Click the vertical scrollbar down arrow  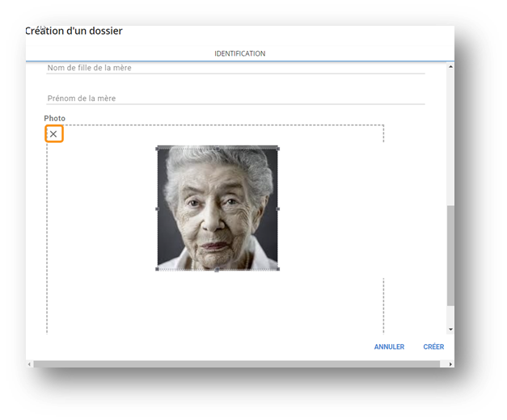coord(450,330)
